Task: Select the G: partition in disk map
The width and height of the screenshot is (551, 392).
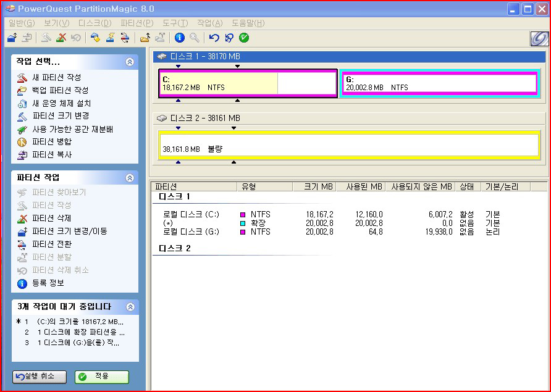Action: [439, 83]
